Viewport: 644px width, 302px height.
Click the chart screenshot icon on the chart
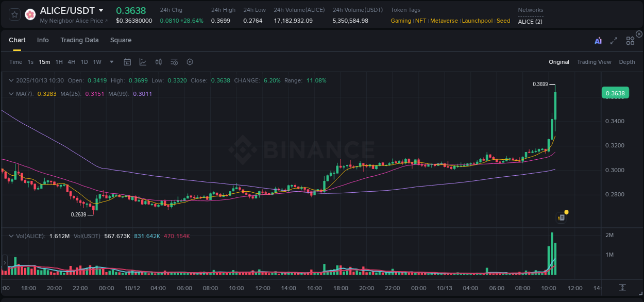pyautogui.click(x=561, y=217)
